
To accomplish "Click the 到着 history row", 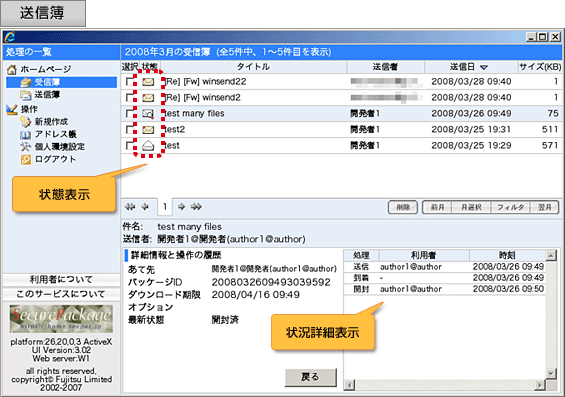I will 445,278.
